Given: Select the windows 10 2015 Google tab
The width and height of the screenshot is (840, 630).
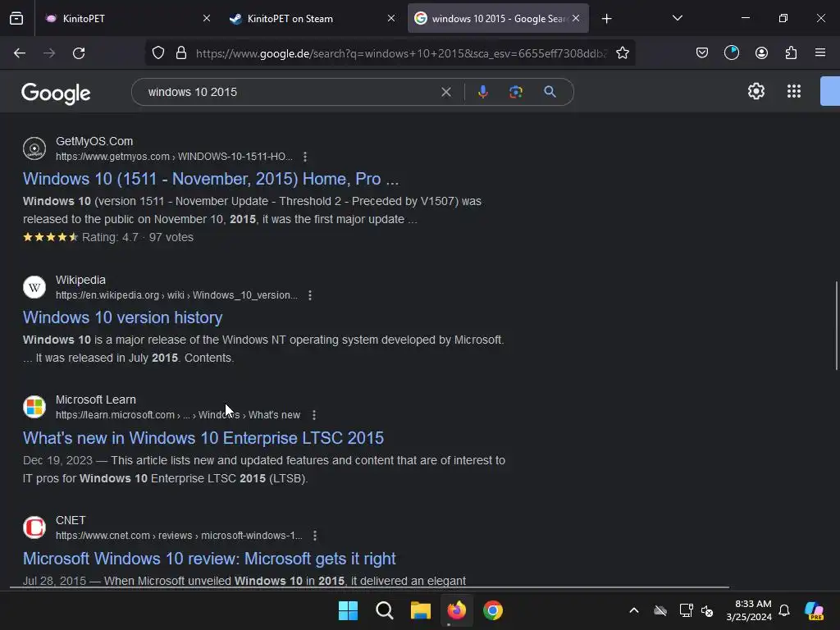Looking at the screenshot, I should (498, 19).
